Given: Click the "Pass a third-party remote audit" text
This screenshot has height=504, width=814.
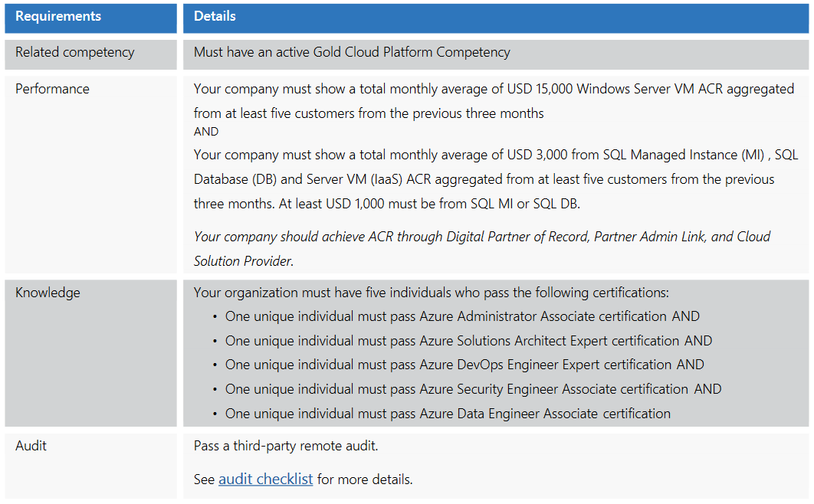Looking at the screenshot, I should click(x=286, y=446).
